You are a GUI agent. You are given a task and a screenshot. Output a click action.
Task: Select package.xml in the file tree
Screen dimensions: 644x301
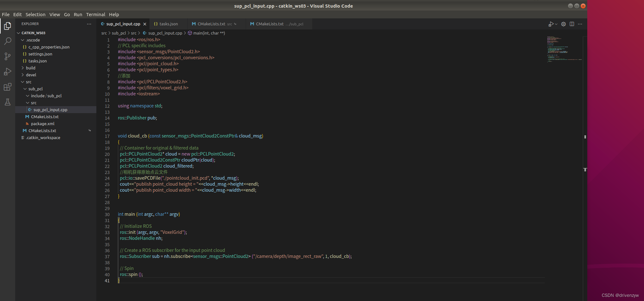[42, 124]
